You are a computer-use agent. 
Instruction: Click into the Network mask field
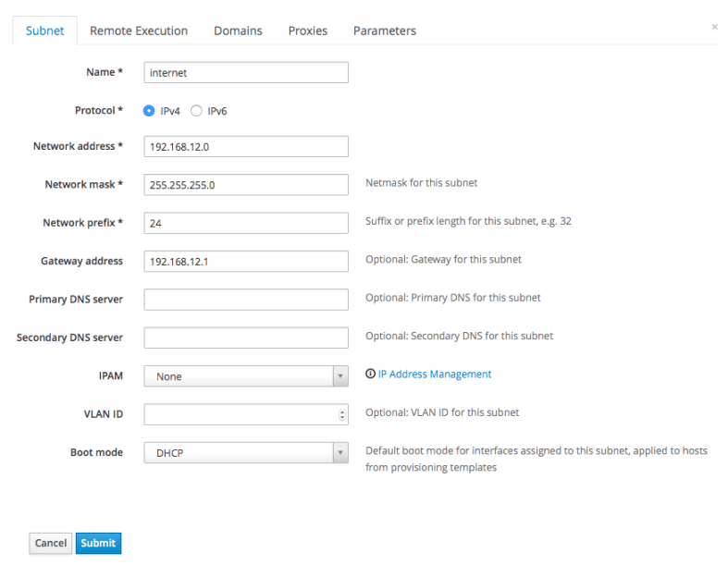tap(246, 185)
